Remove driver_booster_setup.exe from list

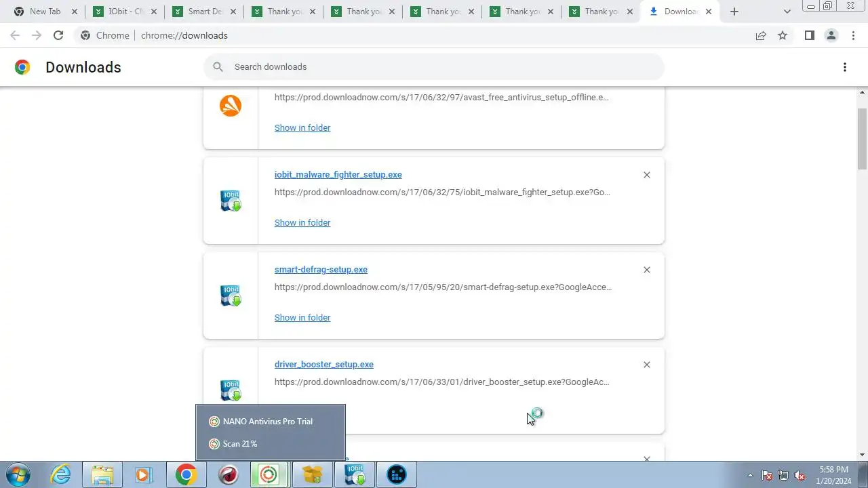[647, 365]
